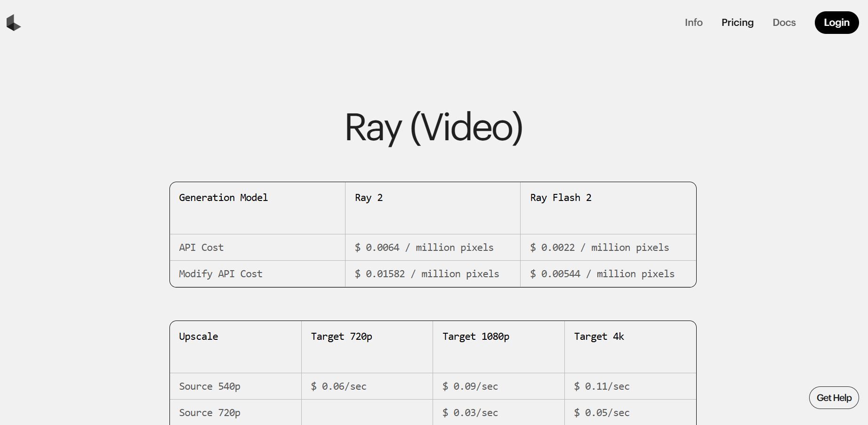
Task: Open the Docs link
Action: pyautogui.click(x=784, y=23)
